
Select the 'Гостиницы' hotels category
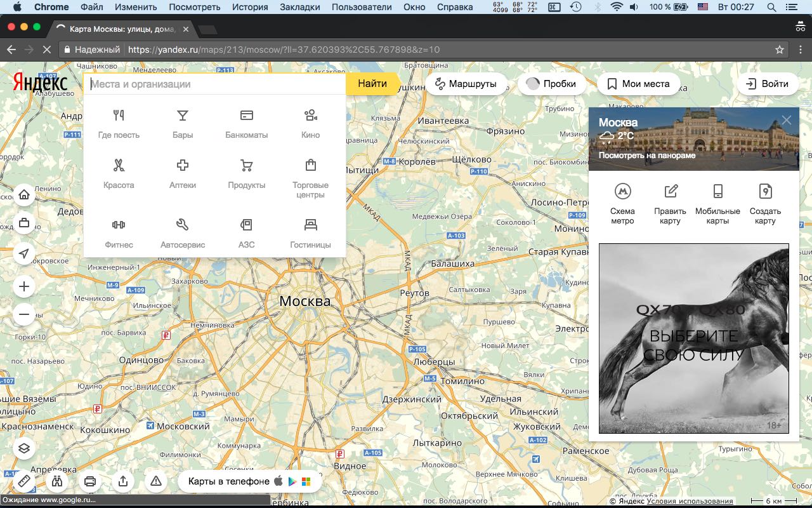tap(310, 234)
